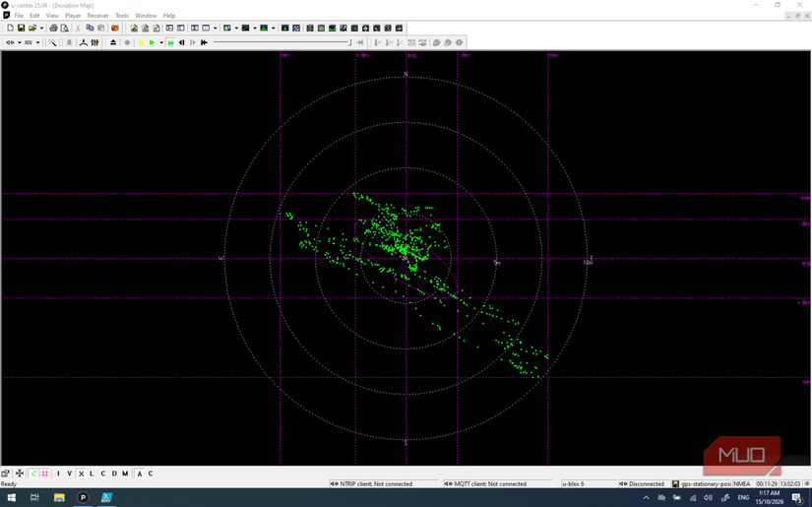Copy using the toolbar copy icon

(x=90, y=28)
